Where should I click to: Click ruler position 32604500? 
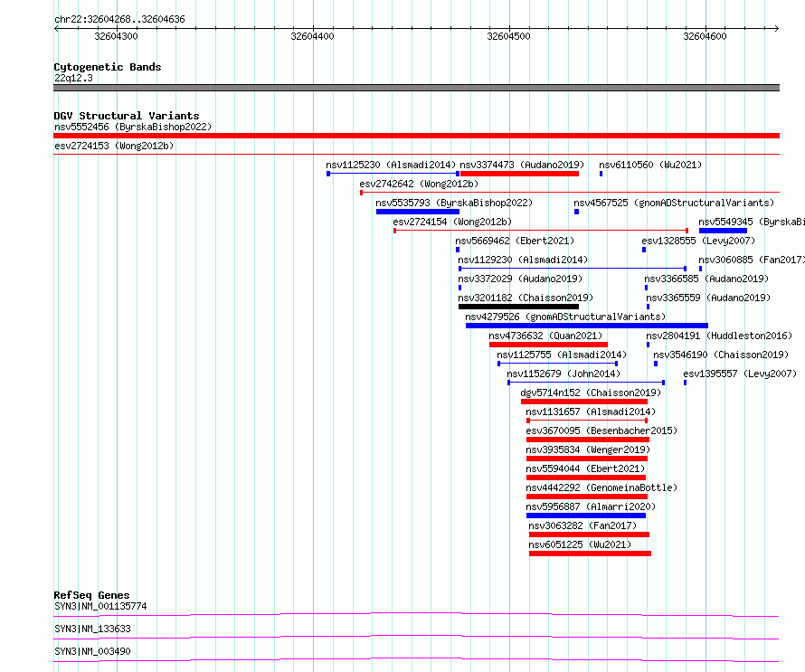508,36
